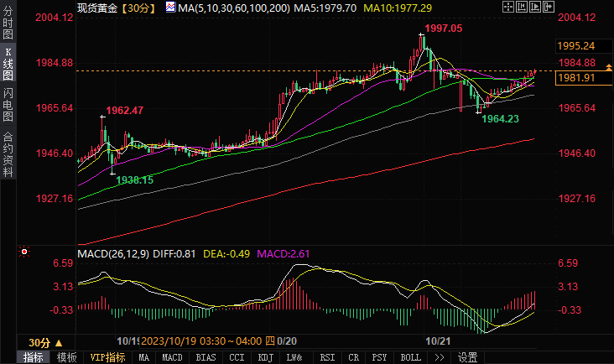Open 设置 settings button

click(x=468, y=357)
